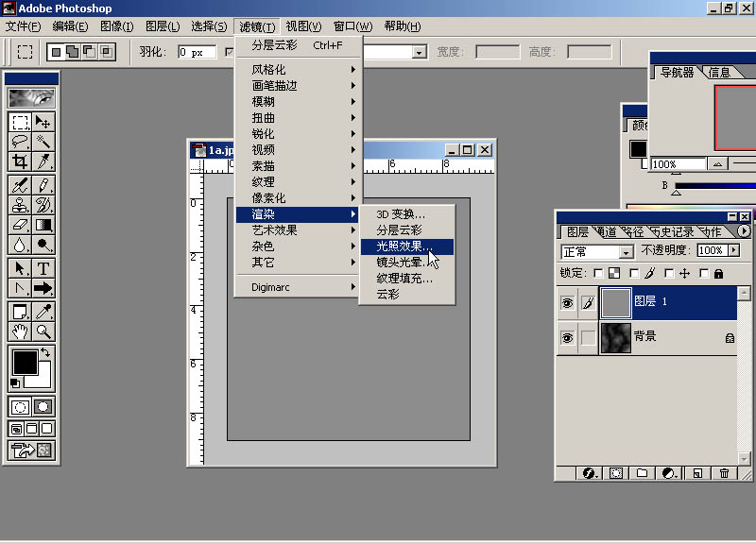The height and width of the screenshot is (544, 756).
Task: Delete layer with trash icon
Action: coord(724,473)
